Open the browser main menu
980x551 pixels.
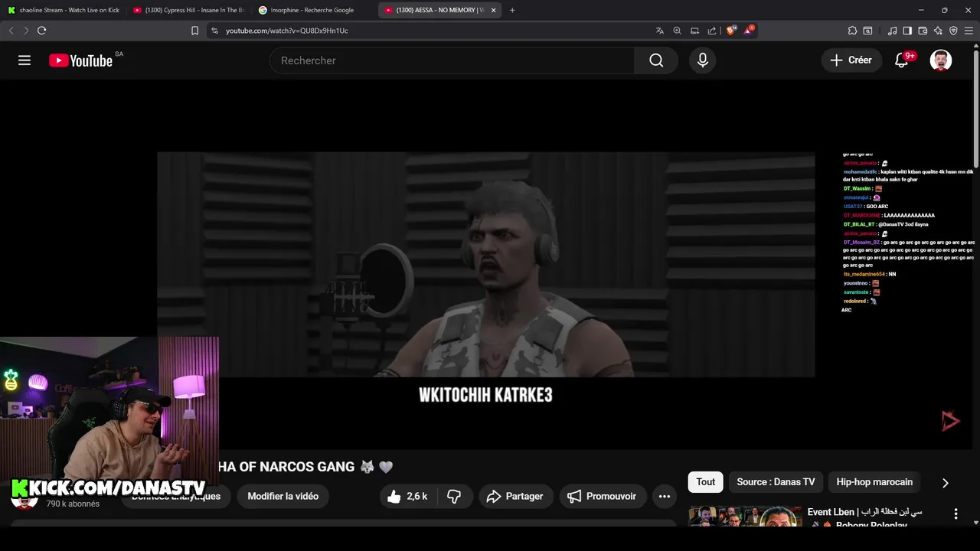click(x=969, y=31)
